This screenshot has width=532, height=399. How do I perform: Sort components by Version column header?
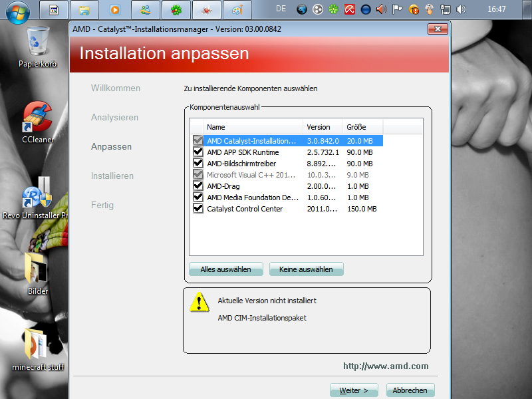pos(323,127)
